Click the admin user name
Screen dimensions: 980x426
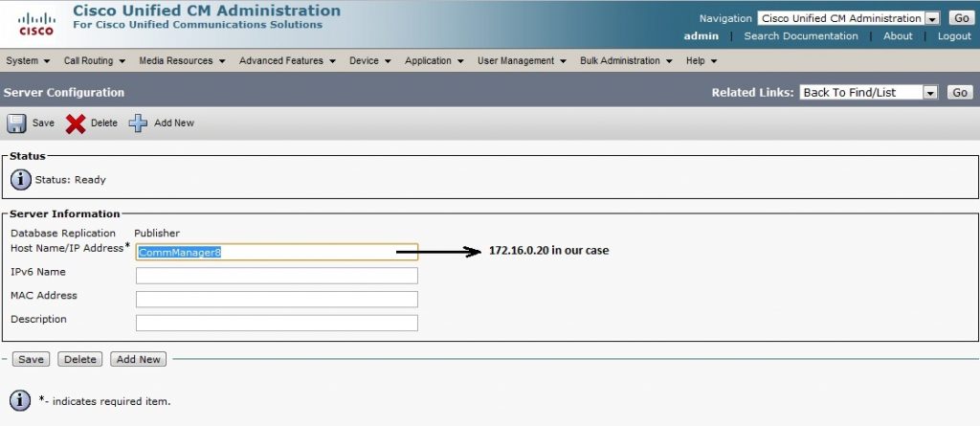coord(702,36)
